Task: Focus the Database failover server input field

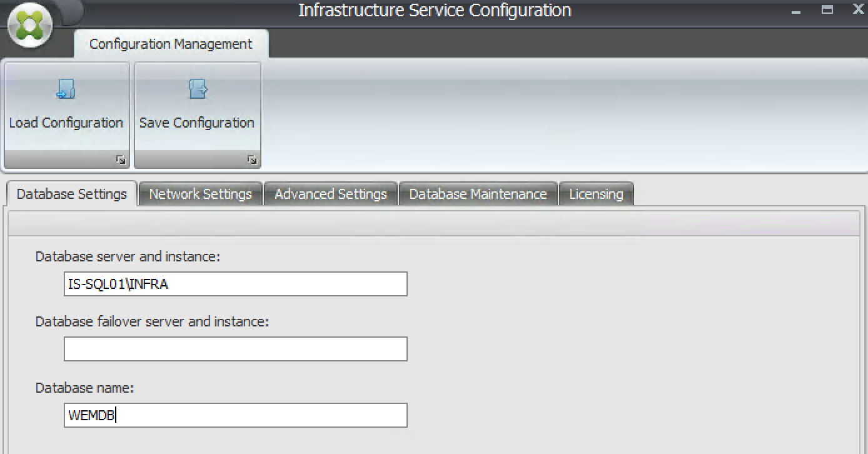Action: 235,349
